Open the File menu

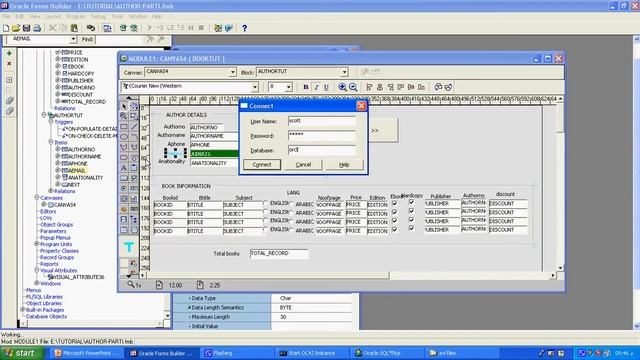coord(7,16)
